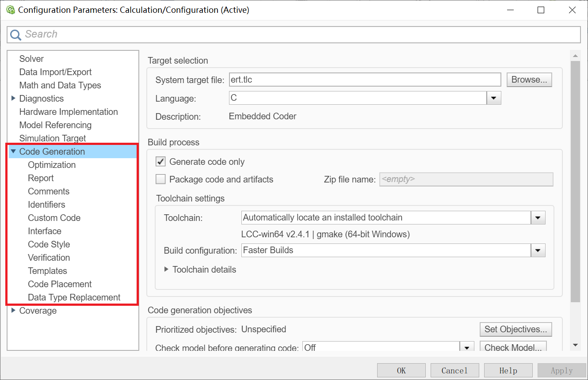Select the Coverage pane label
The height and width of the screenshot is (380, 588).
(x=38, y=311)
